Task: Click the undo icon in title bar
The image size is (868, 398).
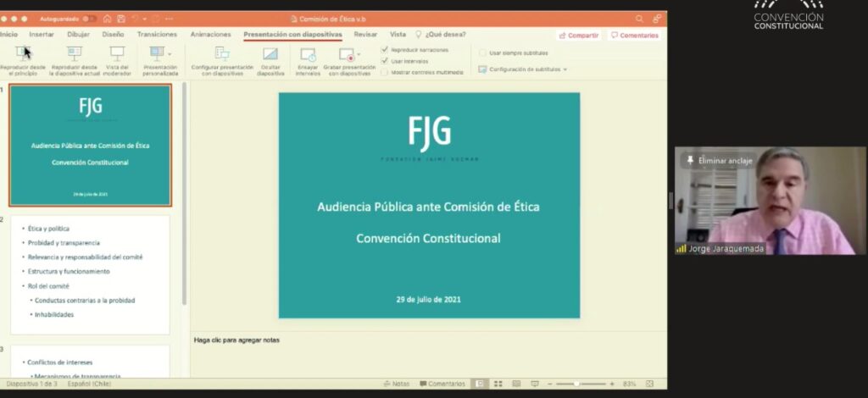Action: coord(135,19)
